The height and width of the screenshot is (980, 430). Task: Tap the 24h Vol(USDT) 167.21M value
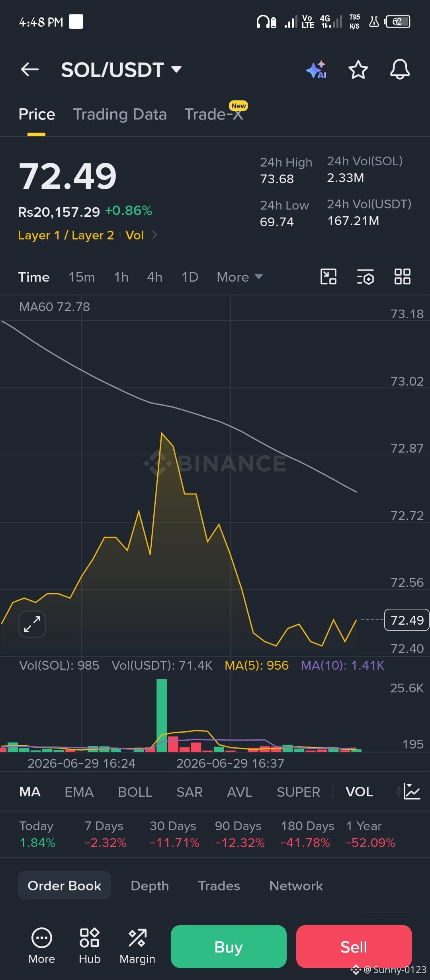pos(353,221)
